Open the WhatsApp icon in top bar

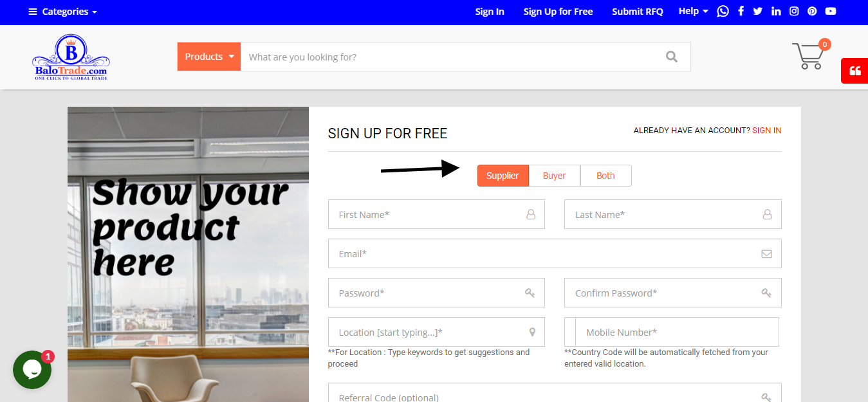pyautogui.click(x=723, y=12)
